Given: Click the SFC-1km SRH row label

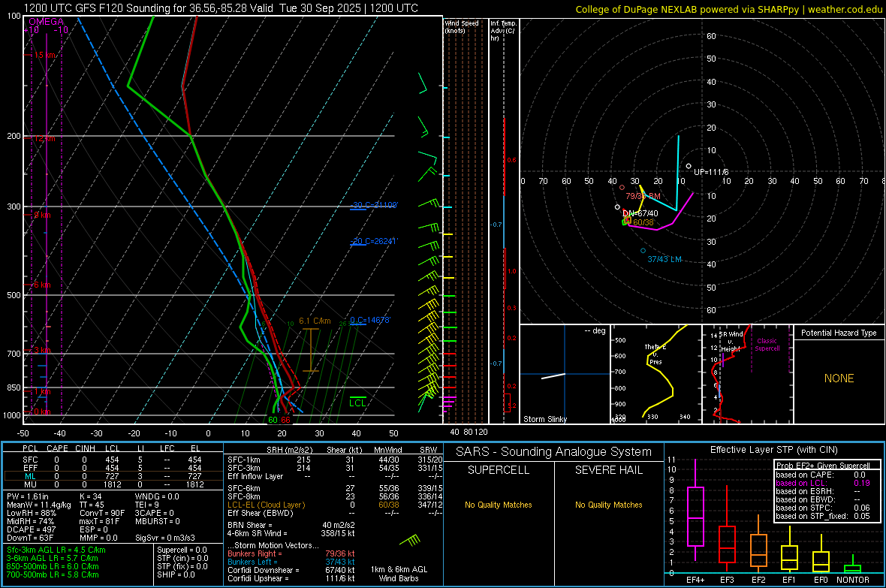Looking at the screenshot, I should pos(244,460).
